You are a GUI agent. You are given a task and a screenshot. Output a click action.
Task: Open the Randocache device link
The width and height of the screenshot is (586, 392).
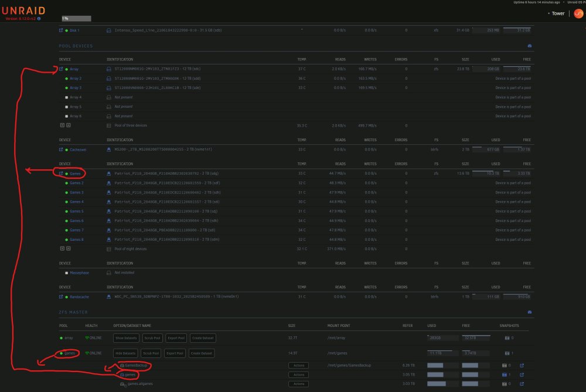pyautogui.click(x=80, y=296)
